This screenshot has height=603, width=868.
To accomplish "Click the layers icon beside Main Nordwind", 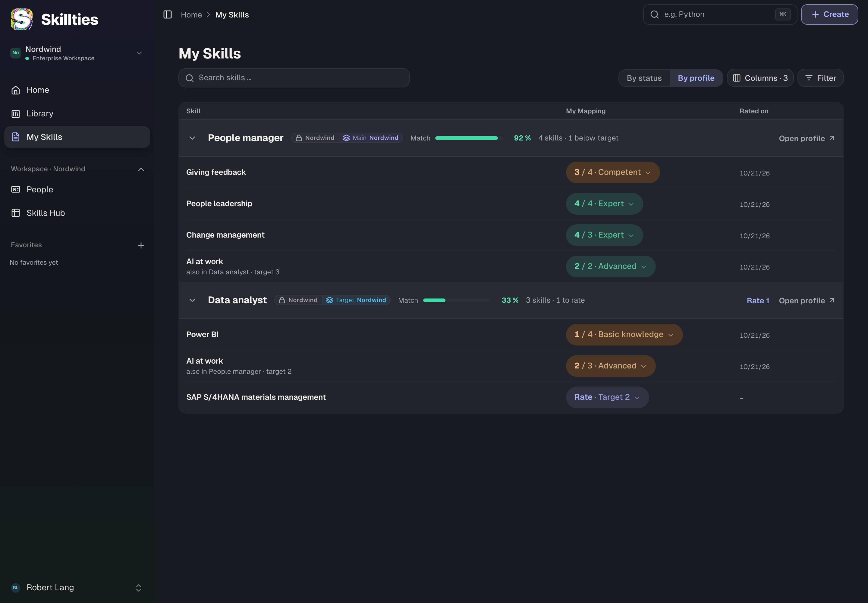I will pos(346,138).
